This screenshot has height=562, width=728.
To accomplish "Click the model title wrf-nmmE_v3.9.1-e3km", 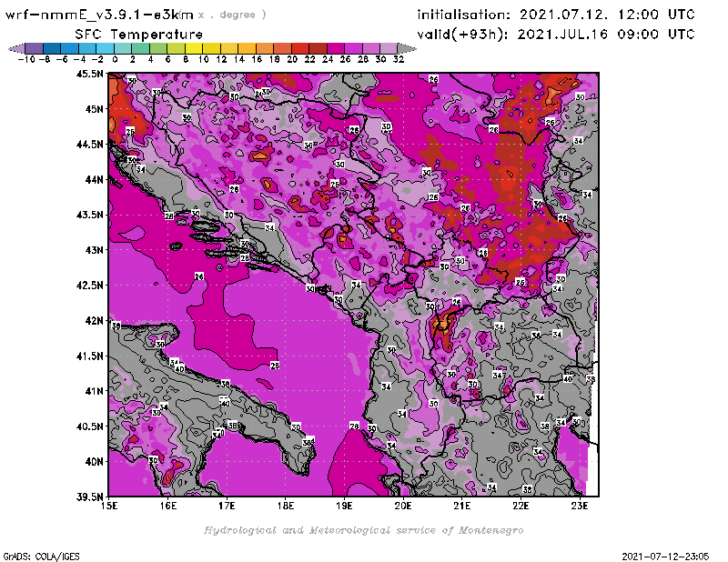I will pyautogui.click(x=99, y=15).
